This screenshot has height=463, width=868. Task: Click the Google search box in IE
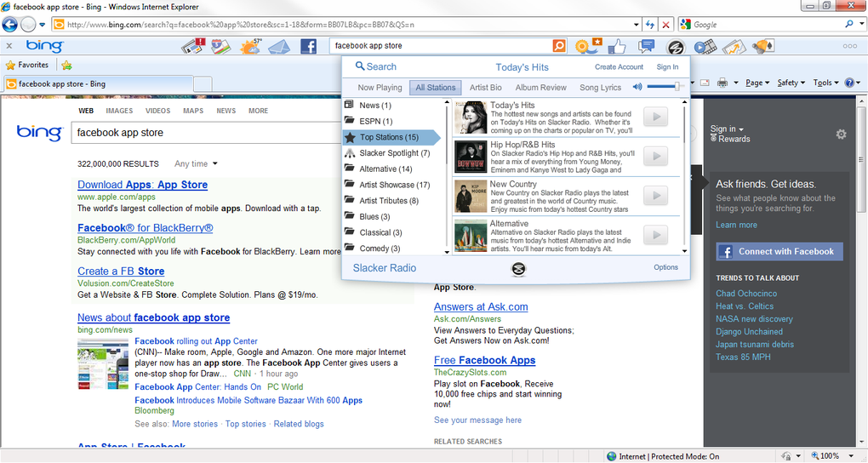[767, 25]
